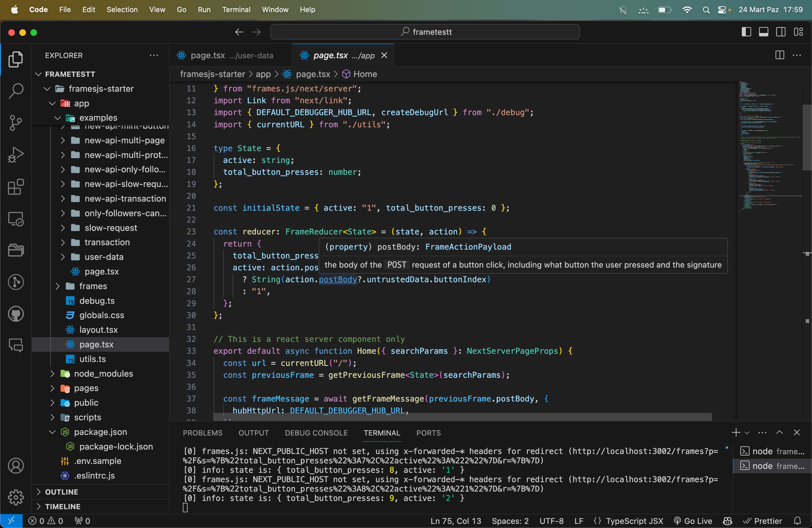
Task: Open the Project Manager folder icon
Action: coord(16,250)
